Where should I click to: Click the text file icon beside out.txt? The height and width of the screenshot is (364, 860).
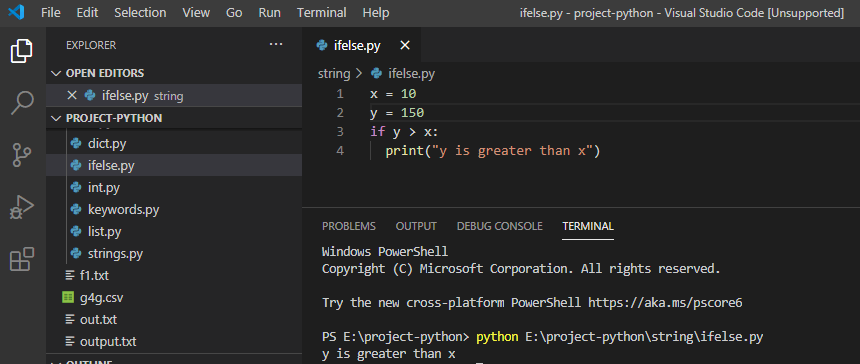click(69, 319)
